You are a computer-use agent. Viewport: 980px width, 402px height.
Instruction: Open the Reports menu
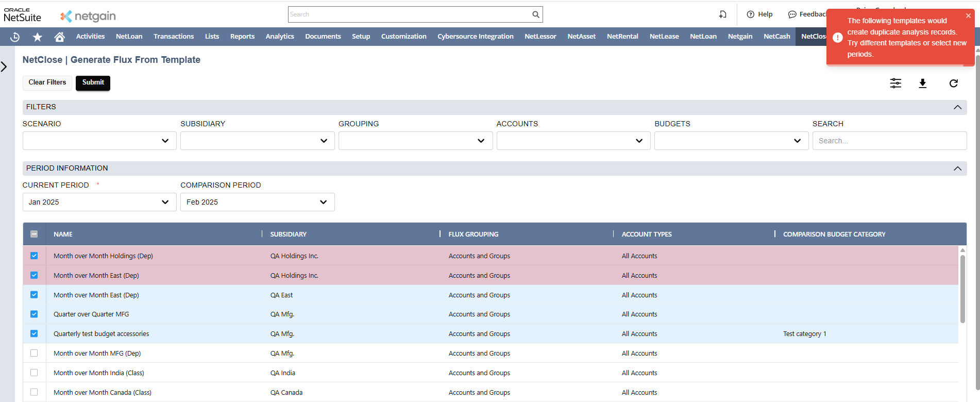(242, 37)
